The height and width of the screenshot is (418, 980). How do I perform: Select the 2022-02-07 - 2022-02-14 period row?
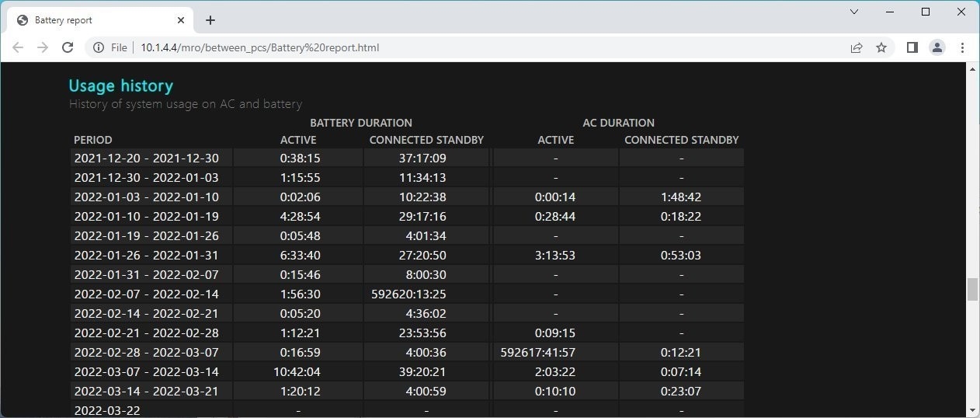146,294
